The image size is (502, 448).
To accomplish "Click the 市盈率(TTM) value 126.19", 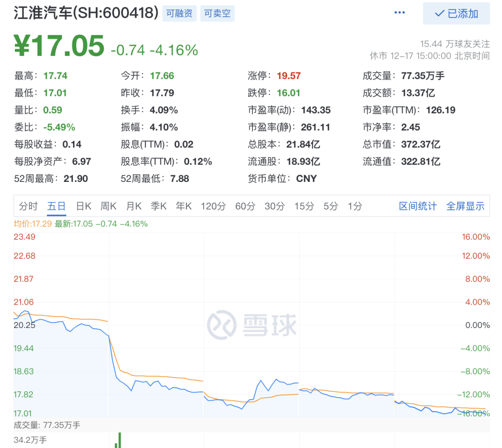I will 441,110.
